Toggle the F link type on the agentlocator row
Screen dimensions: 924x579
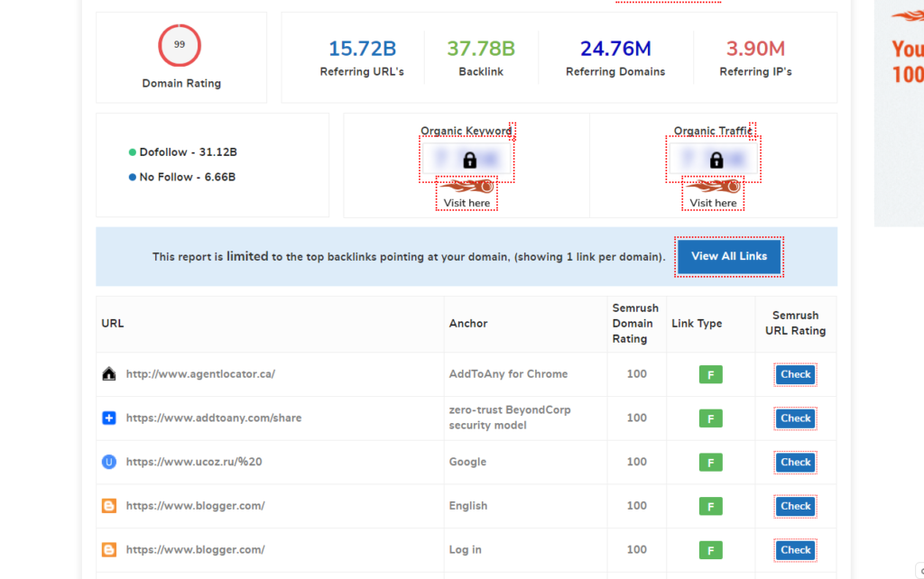pos(710,373)
